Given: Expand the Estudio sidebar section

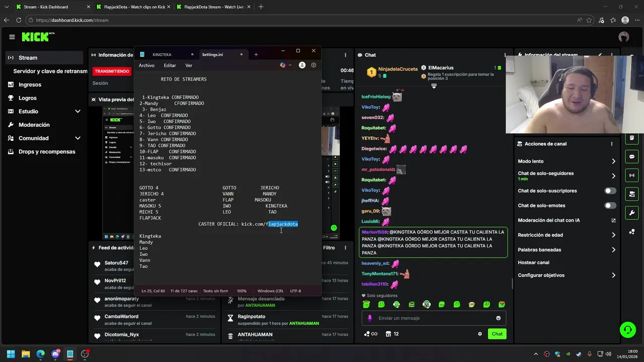Looking at the screenshot, I should pos(77,111).
